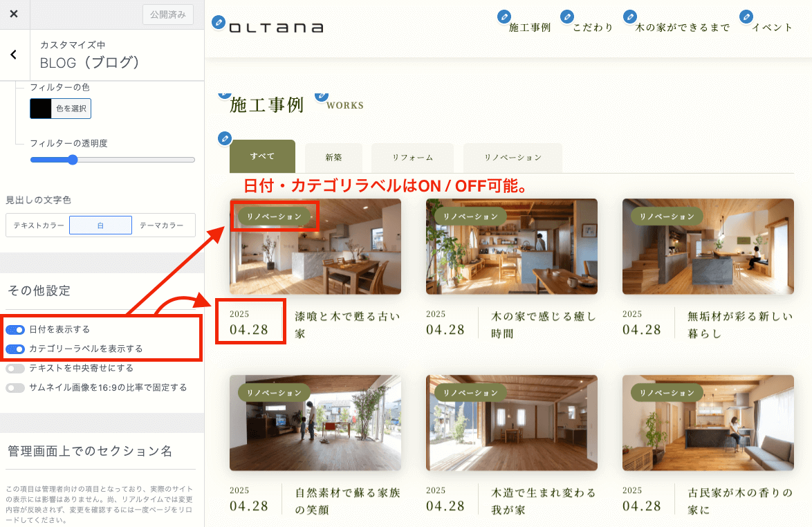Click the 公開済み publish button
The height and width of the screenshot is (527, 812).
168,15
